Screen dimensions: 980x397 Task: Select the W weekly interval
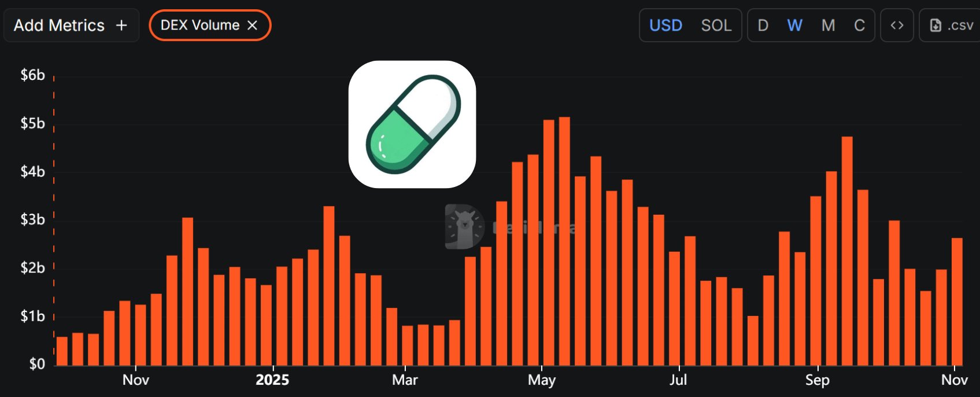(x=794, y=25)
